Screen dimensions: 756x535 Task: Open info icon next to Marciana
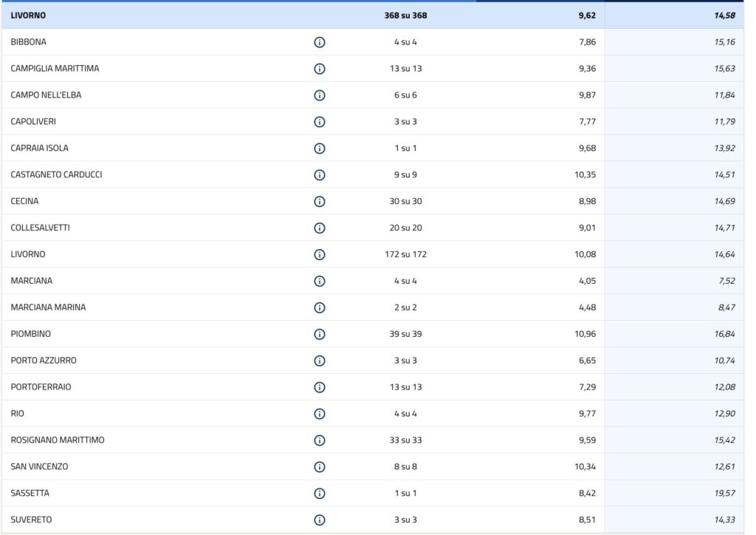(320, 282)
